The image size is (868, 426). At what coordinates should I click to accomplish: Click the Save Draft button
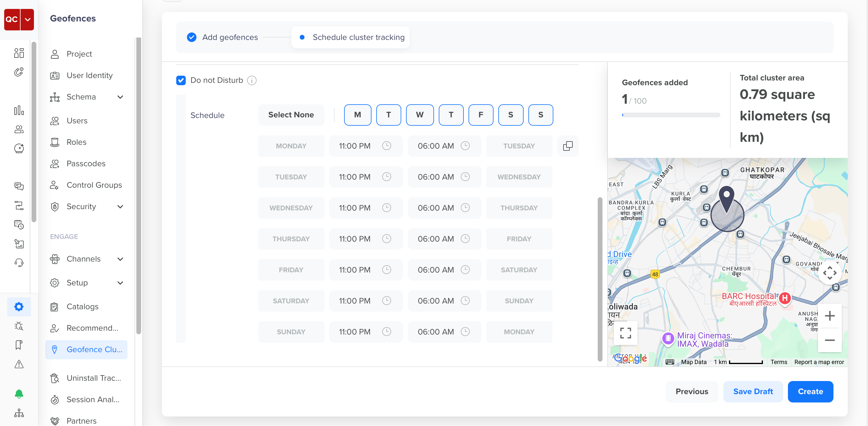pos(753,392)
